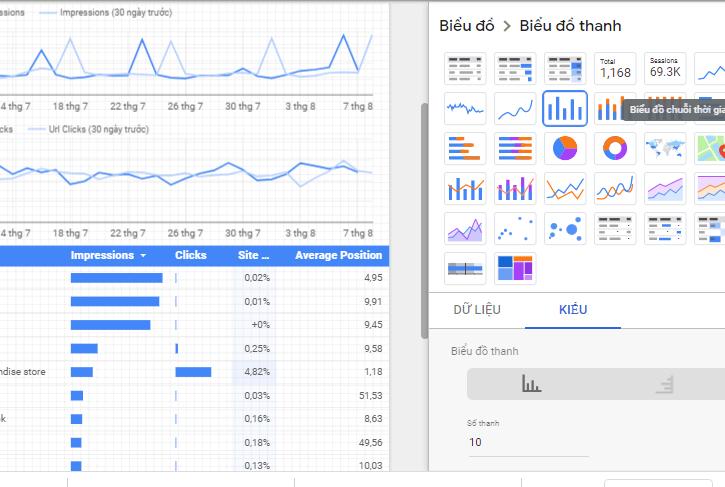725x487 pixels.
Task: Select the stacked combo chart type
Action: coord(515,189)
